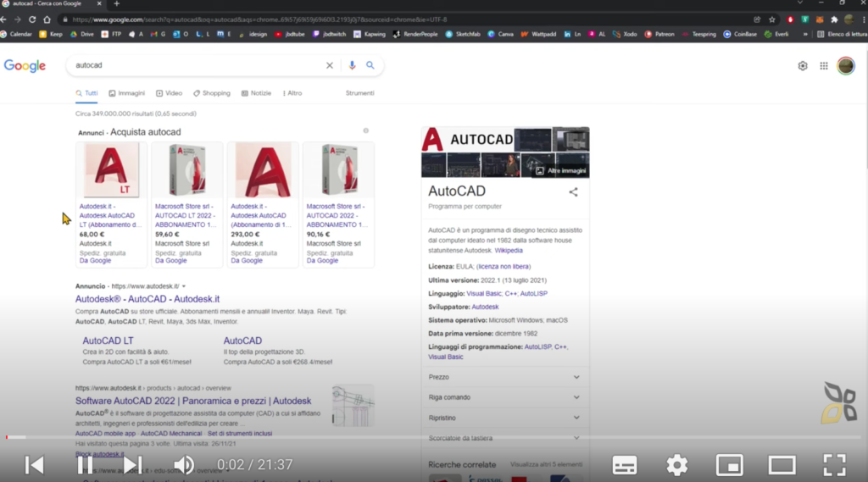Enter fullscreen mode
The height and width of the screenshot is (482, 868).
[834, 465]
